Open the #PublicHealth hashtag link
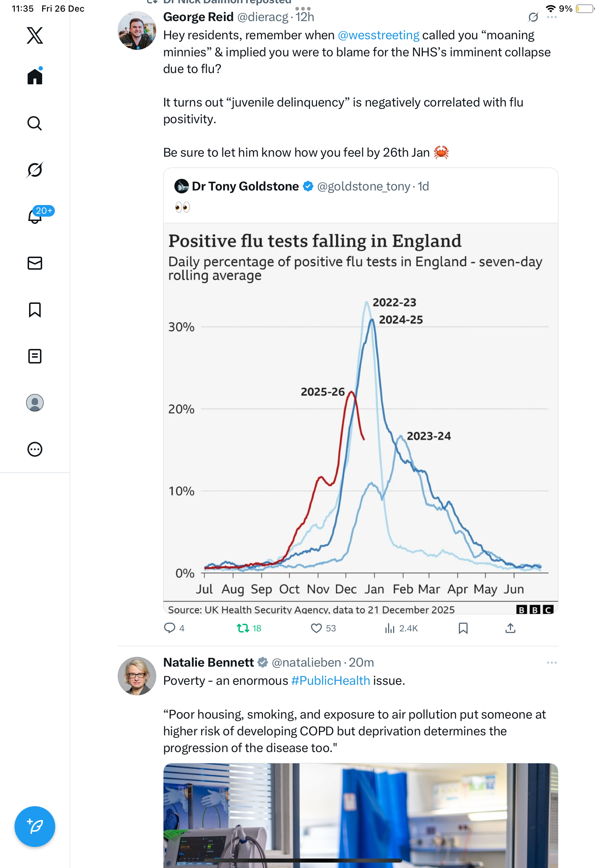Screen dimensions: 606x868 [331, 681]
